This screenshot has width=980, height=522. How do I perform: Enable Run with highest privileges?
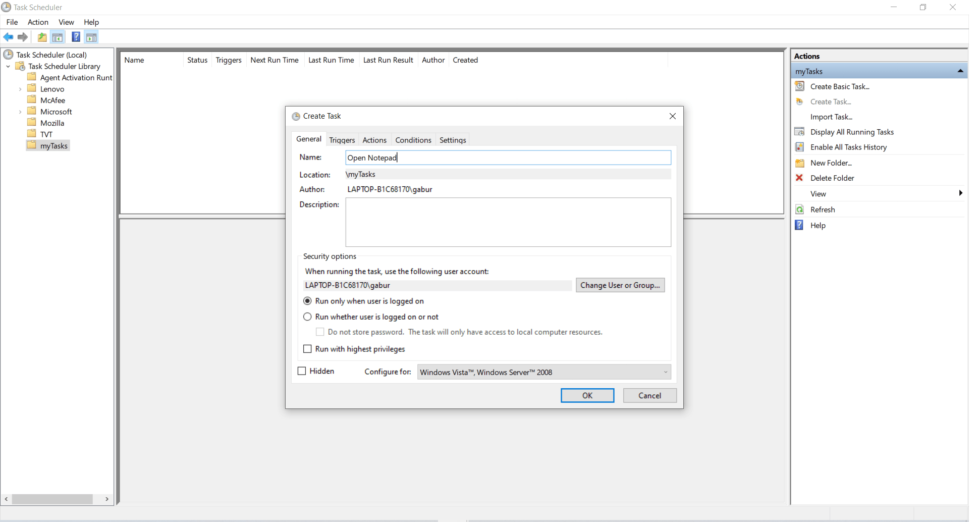307,349
